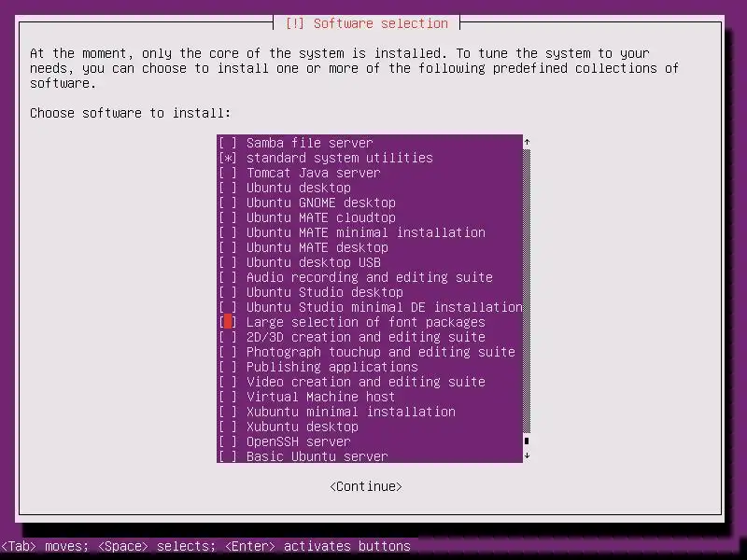
Task: Click the scrollbar down arrow
Action: 527,455
